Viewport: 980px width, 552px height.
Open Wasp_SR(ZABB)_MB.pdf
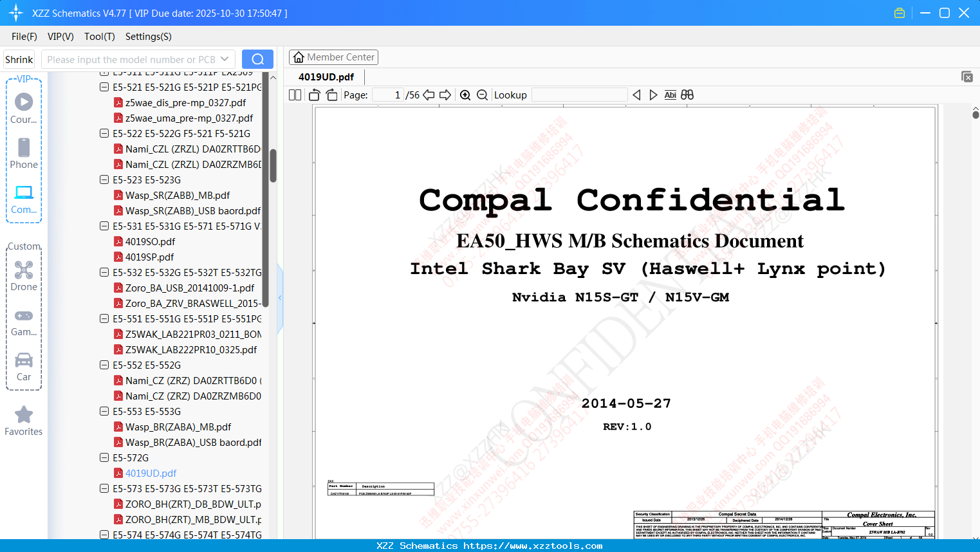178,196
